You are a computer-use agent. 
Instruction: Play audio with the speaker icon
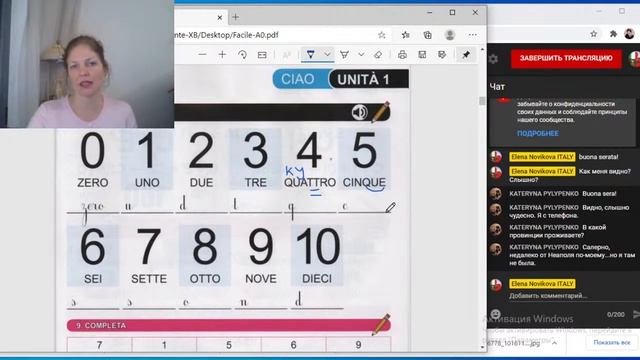[359, 112]
